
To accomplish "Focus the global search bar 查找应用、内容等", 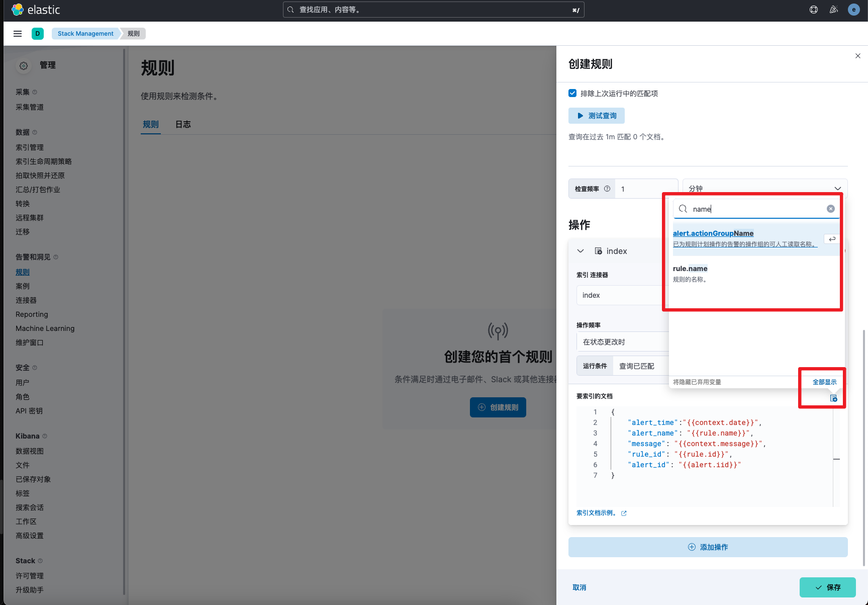I will (434, 10).
